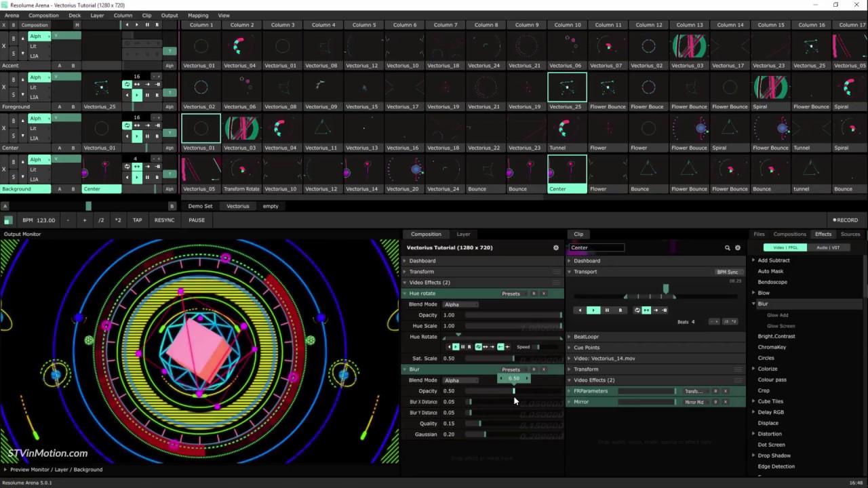868x488 pixels.
Task: Set clip transport to random playback
Action: (620, 310)
